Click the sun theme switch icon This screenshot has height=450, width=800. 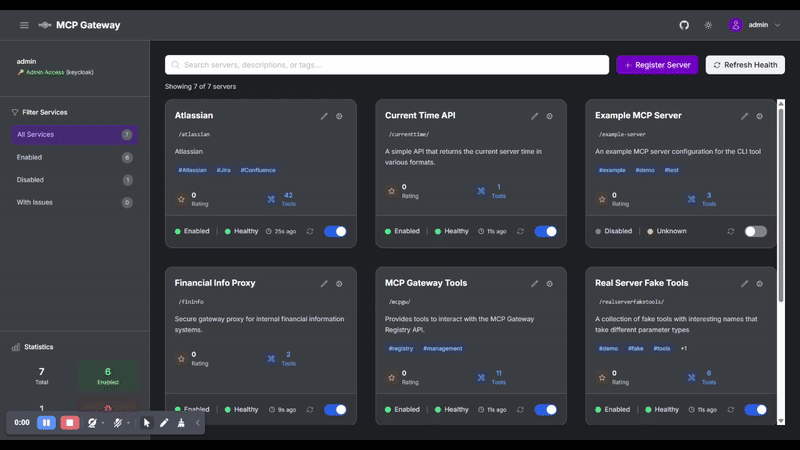click(709, 25)
